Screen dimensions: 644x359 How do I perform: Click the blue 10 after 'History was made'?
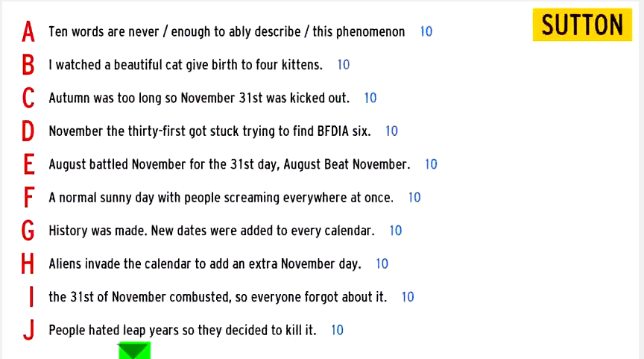click(396, 231)
